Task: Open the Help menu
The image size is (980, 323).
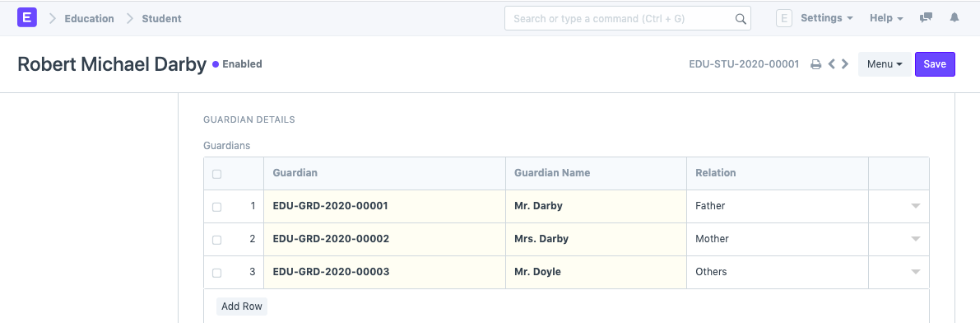Action: (886, 18)
